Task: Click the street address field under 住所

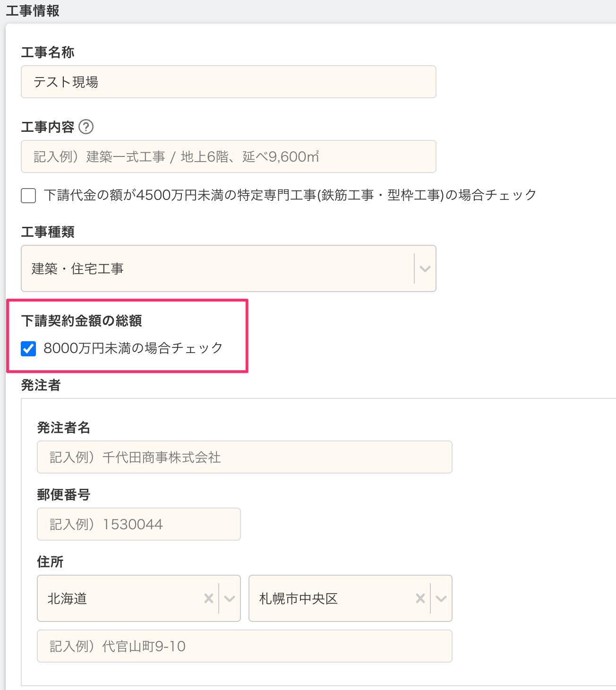Action: tap(244, 646)
